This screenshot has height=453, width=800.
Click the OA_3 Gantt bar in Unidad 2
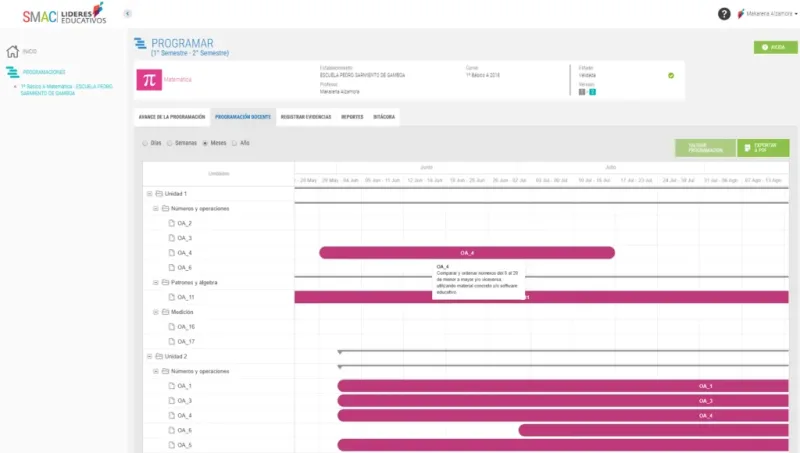[x=563, y=401]
